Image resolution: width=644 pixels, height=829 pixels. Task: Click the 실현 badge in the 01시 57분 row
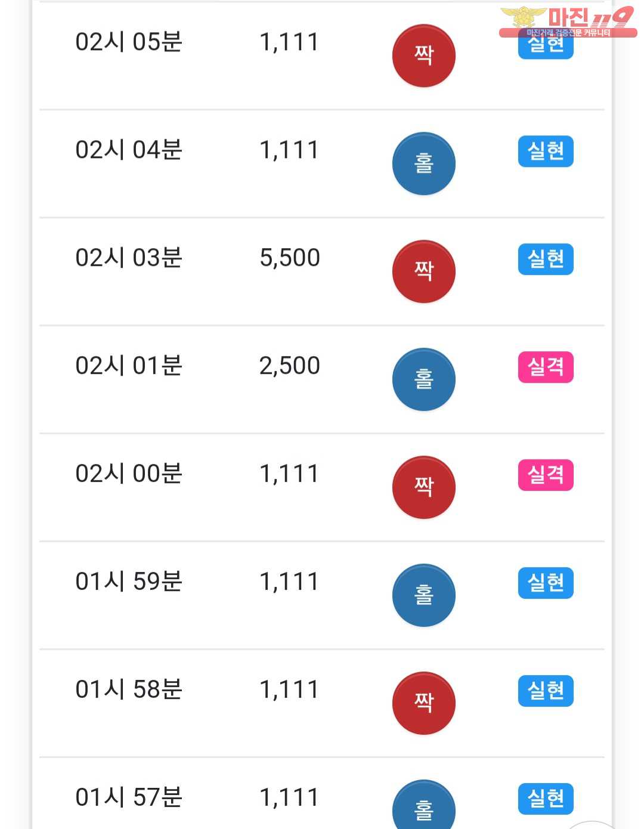point(546,799)
